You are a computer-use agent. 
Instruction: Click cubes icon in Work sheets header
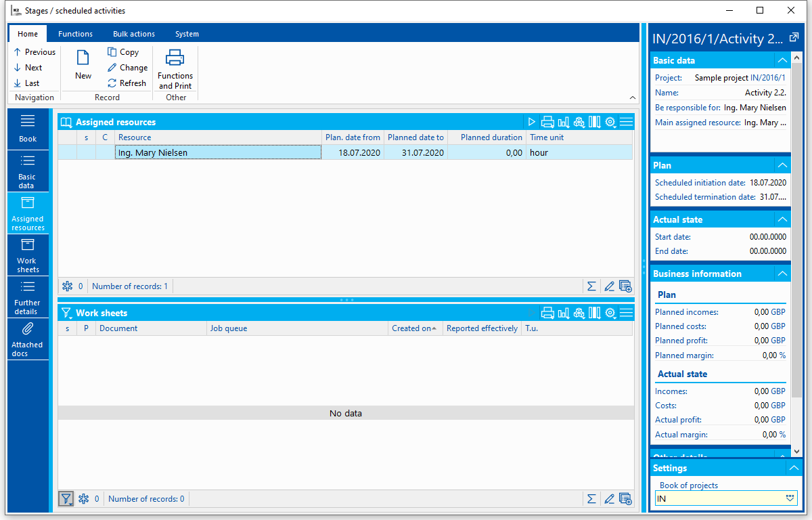click(x=579, y=313)
